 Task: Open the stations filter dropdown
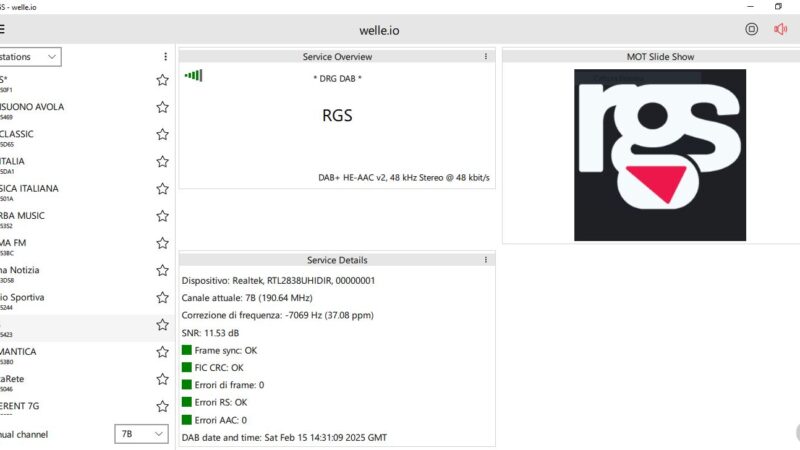(30, 57)
